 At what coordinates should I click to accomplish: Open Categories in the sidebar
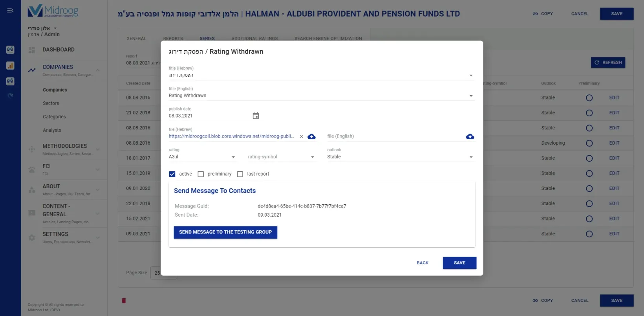tap(54, 117)
